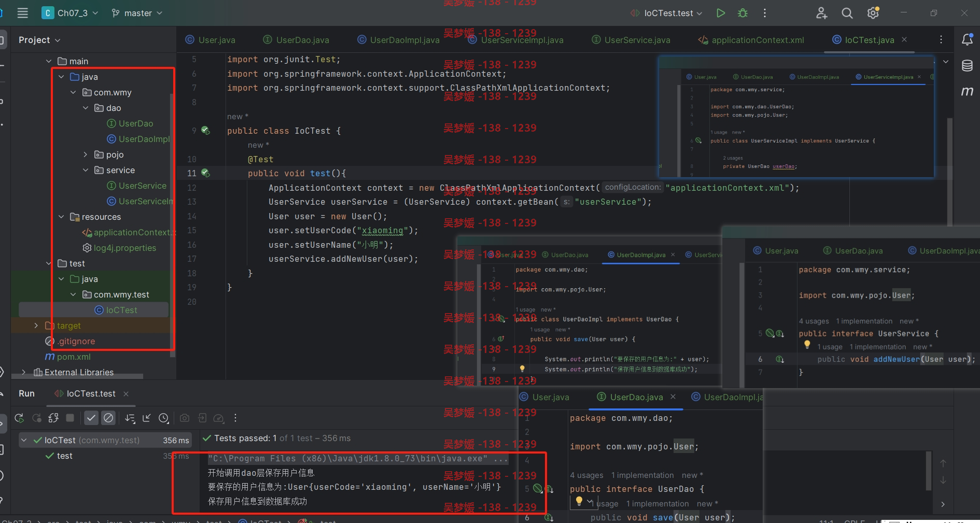Open the Notifications bell panel
This screenshot has height=523, width=980.
tap(967, 39)
